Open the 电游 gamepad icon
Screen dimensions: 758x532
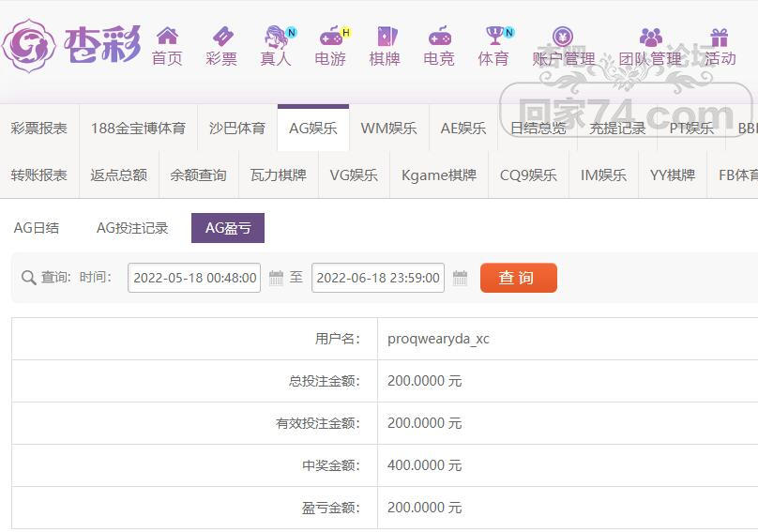tap(330, 37)
